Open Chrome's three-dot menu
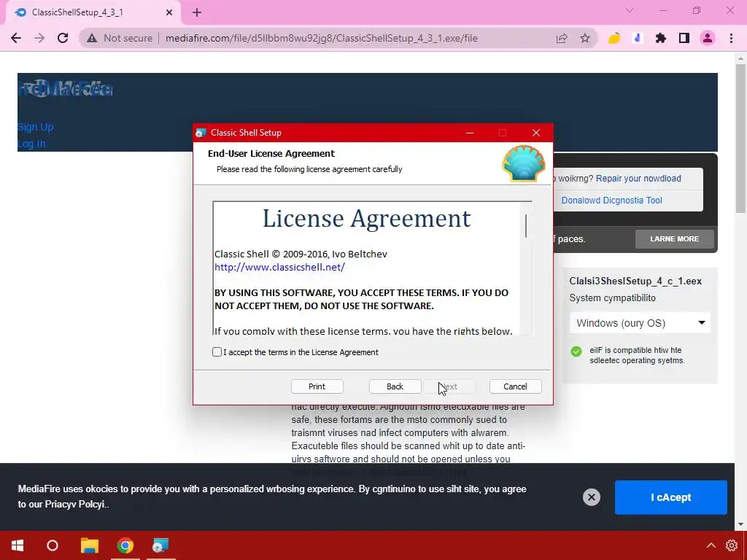Image resolution: width=747 pixels, height=560 pixels. pos(731,38)
